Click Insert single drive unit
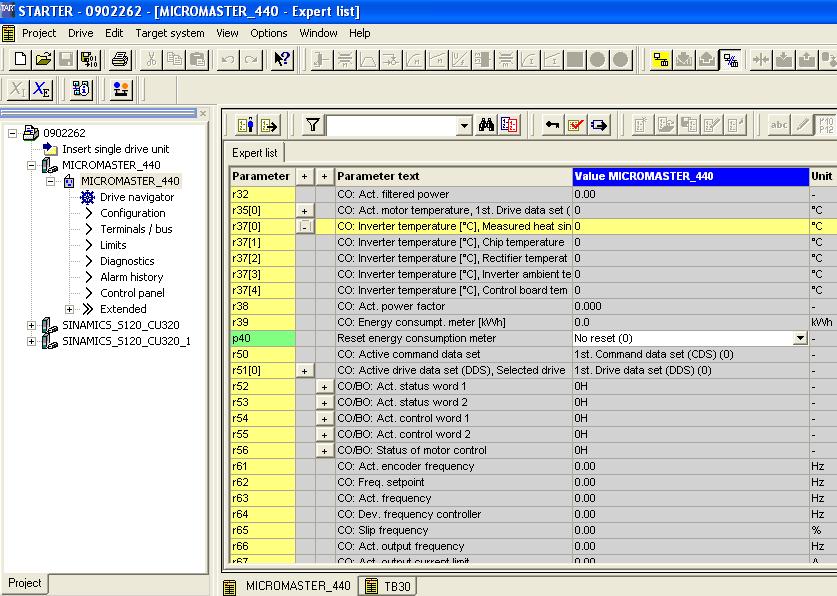Screen dimensions: 837x596 [115, 149]
